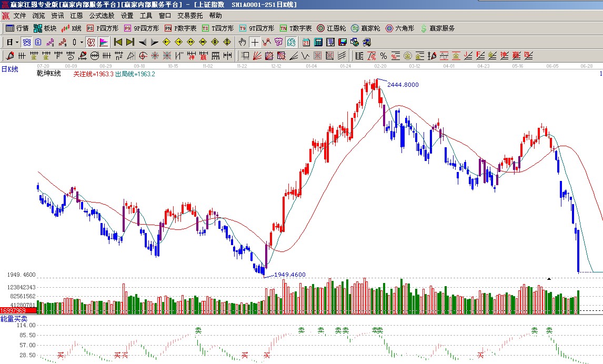Toggle the red dashed-box 权 button
603x364 pixels.
pos(91,42)
